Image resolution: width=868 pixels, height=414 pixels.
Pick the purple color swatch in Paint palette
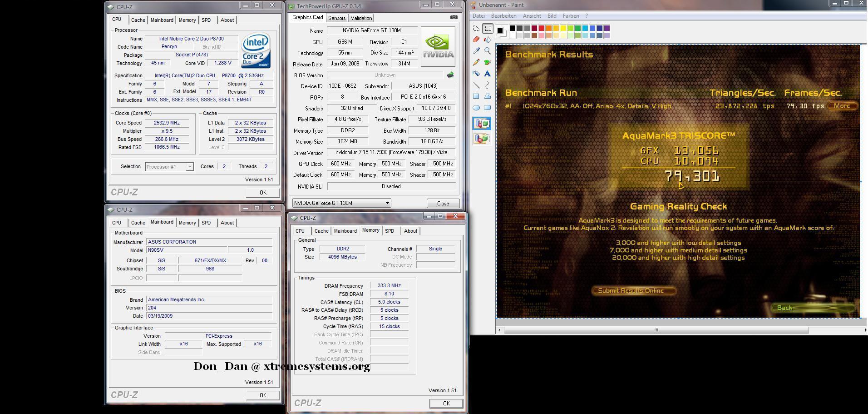click(x=607, y=28)
